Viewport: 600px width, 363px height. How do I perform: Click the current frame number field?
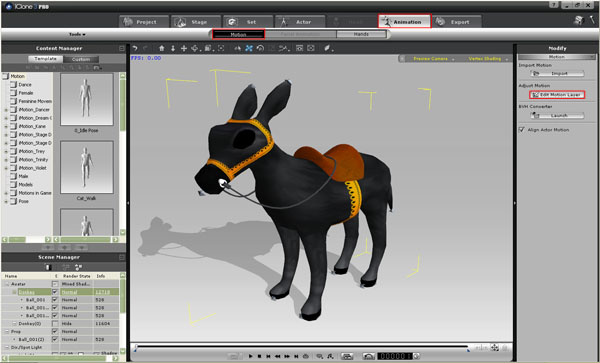coord(395,356)
